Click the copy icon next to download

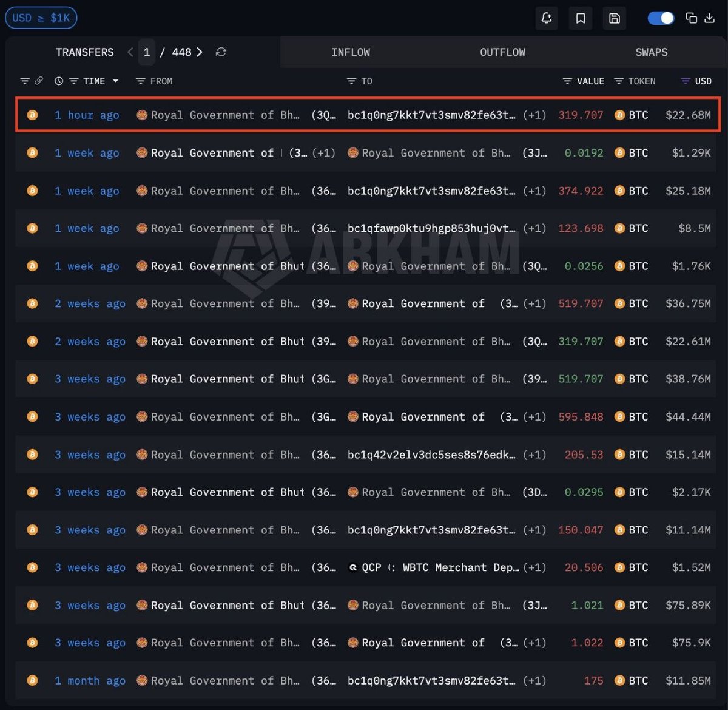[x=691, y=18]
